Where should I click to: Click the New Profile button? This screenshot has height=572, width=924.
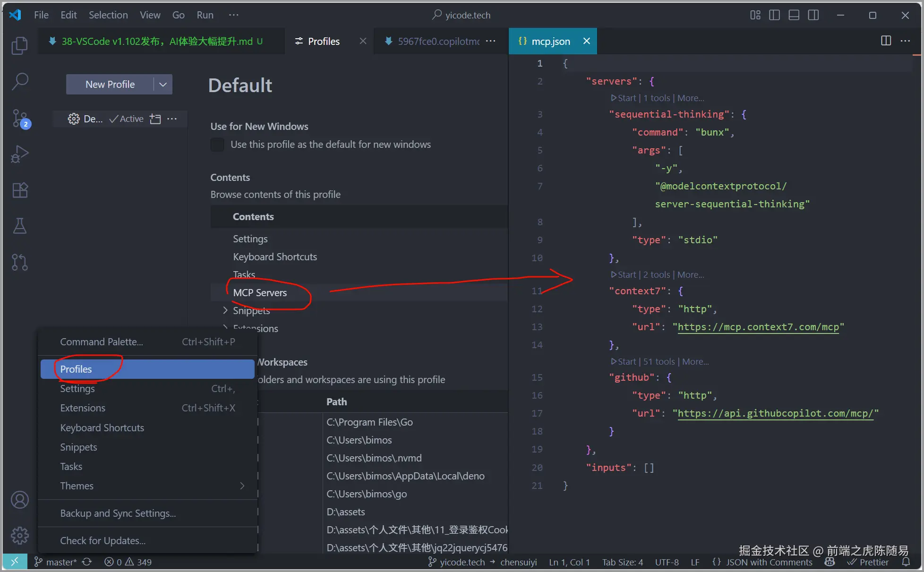tap(110, 85)
